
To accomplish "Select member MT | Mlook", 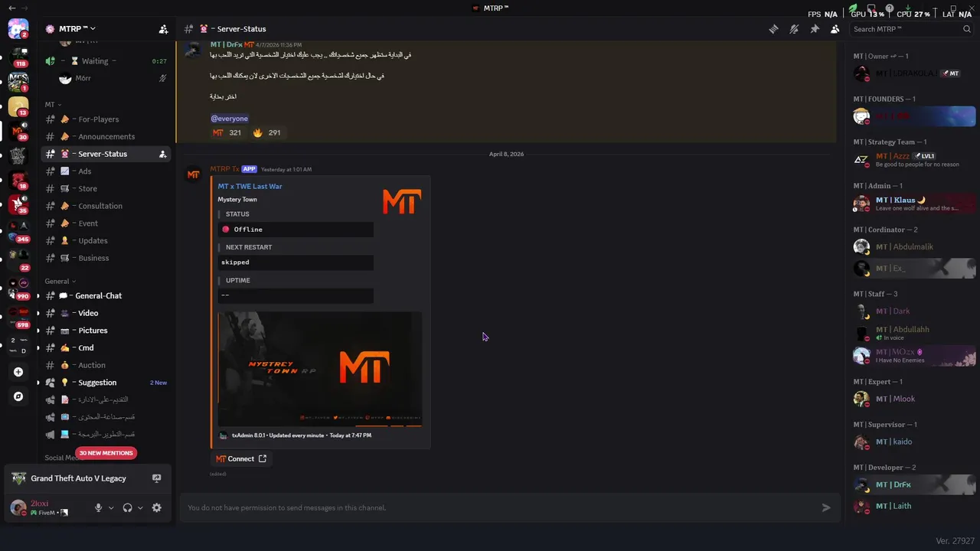I will 915,399.
